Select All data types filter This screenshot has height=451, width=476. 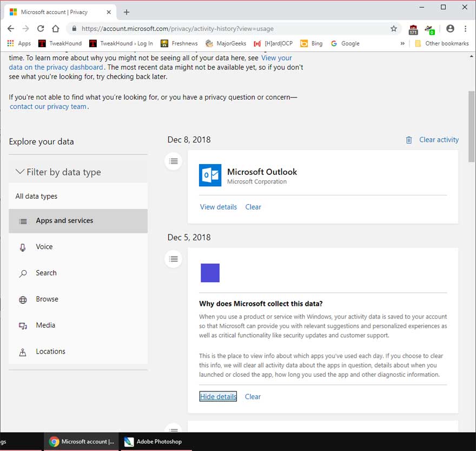(x=78, y=197)
